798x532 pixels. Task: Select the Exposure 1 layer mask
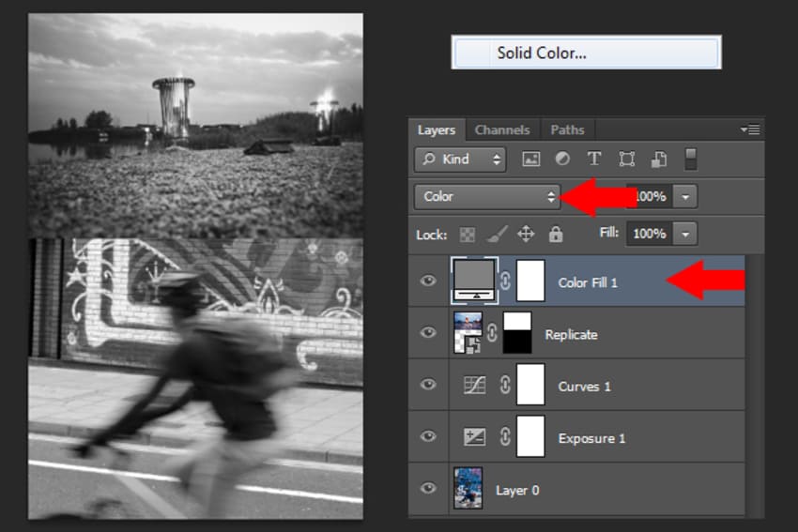pyautogui.click(x=530, y=436)
